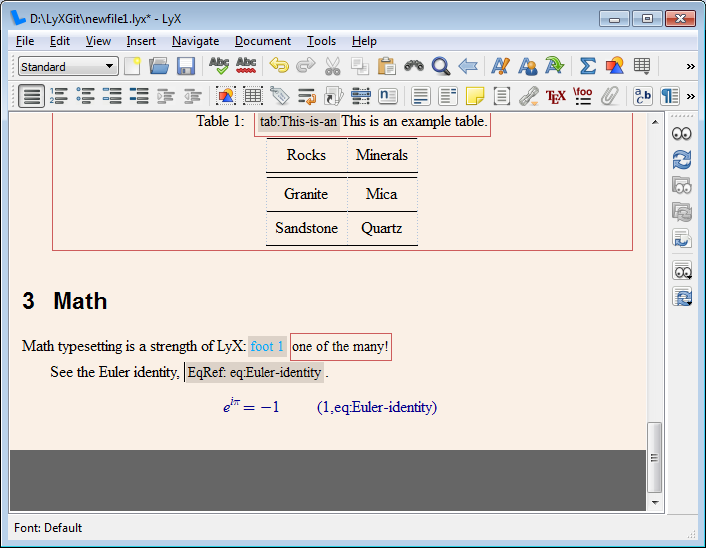Insert yellow sticky note icon
Image resolution: width=706 pixels, height=548 pixels.
pyautogui.click(x=475, y=96)
